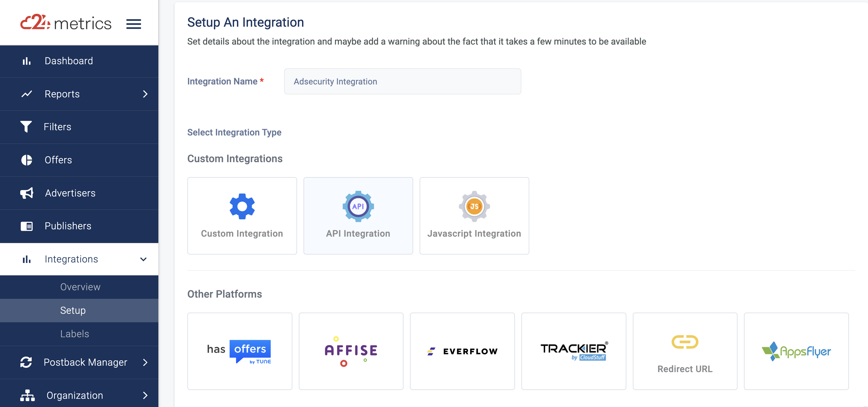This screenshot has width=868, height=407.
Task: Select the Publishers document icon
Action: pos(27,226)
